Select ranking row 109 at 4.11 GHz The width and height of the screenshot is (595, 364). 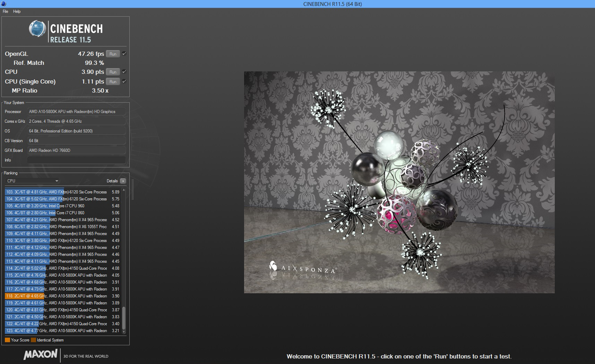pyautogui.click(x=63, y=234)
